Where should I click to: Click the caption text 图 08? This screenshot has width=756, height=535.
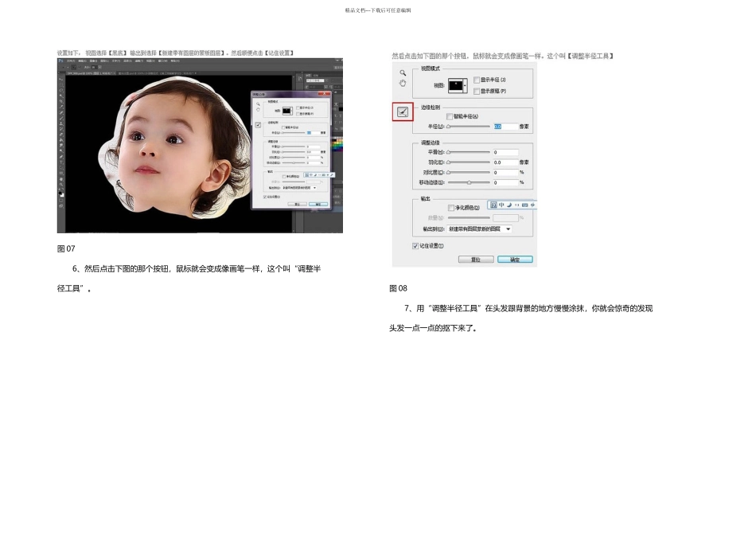[398, 288]
